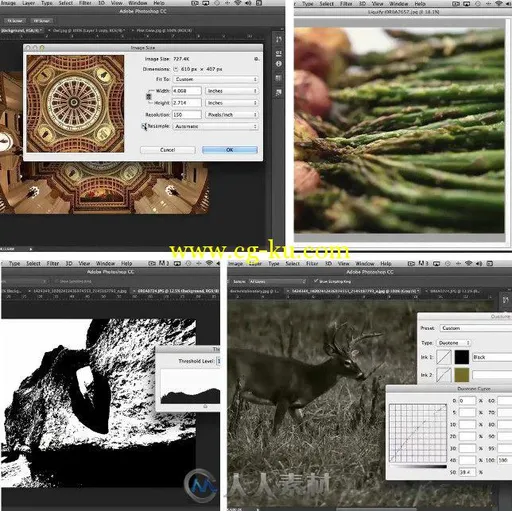
Task: Click the volume speaker icon in the Image Size window menu bar
Action: tap(248, 3)
